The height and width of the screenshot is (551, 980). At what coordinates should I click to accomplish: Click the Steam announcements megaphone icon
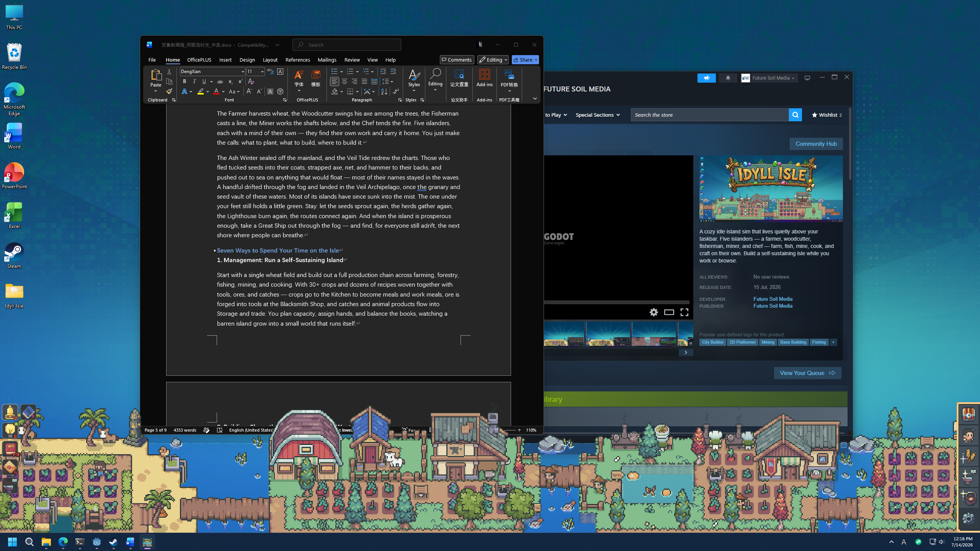coord(706,78)
